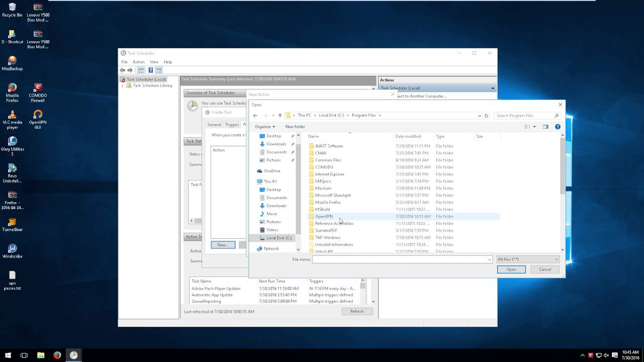Select the Macrium folder
Screen dimensions: 644x362
click(x=323, y=188)
